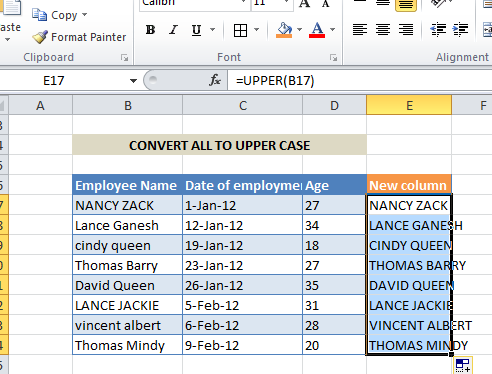The width and height of the screenshot is (492, 374).
Task: Select cell containing CINDY QUEEN uppercase
Action: (x=409, y=245)
